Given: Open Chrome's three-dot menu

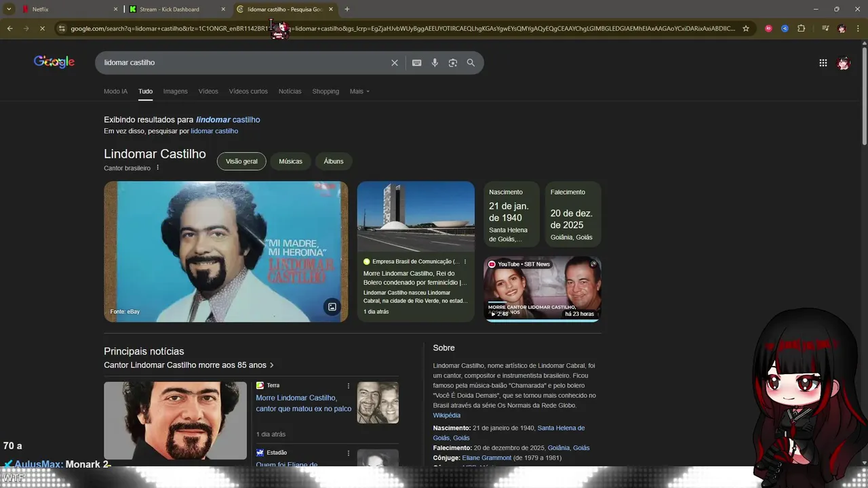Looking at the screenshot, I should pos(858,28).
